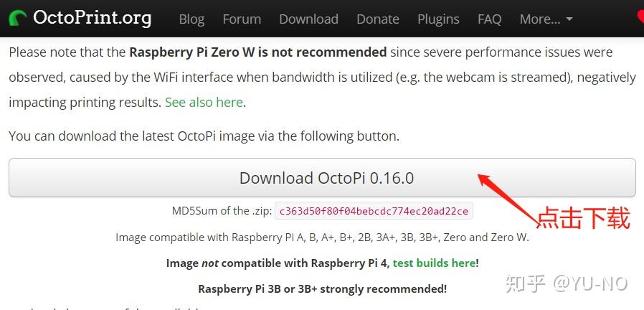Open the Blog menu item

click(191, 19)
